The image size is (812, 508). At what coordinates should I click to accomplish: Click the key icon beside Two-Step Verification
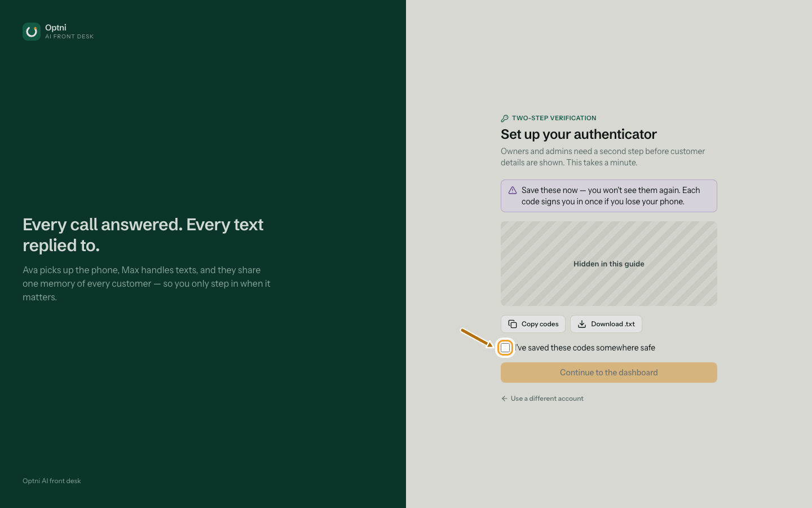505,119
